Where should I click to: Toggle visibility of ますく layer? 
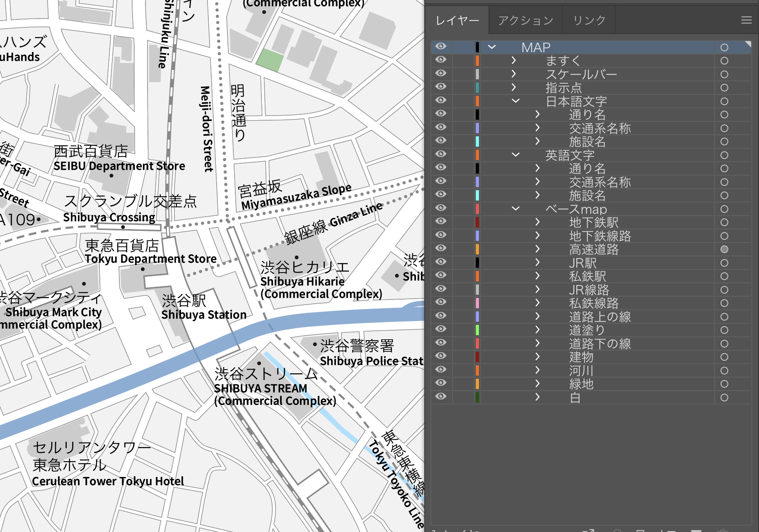pos(441,60)
